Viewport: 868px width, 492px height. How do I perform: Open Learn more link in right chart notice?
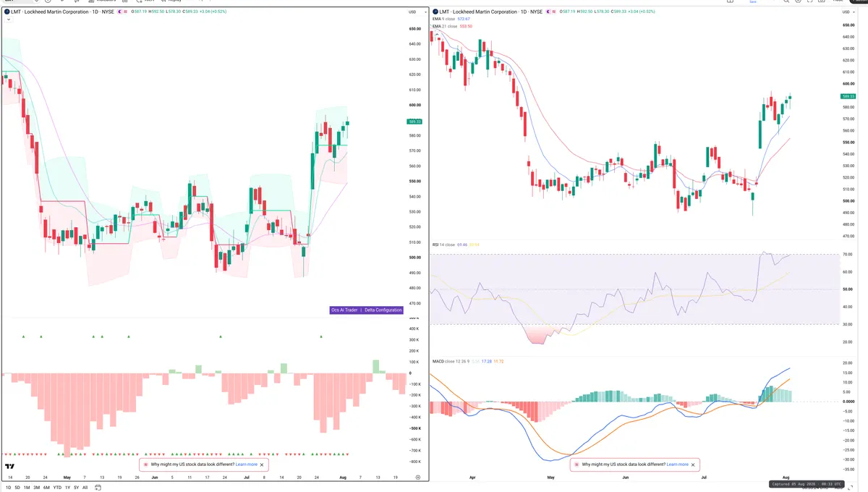point(678,465)
